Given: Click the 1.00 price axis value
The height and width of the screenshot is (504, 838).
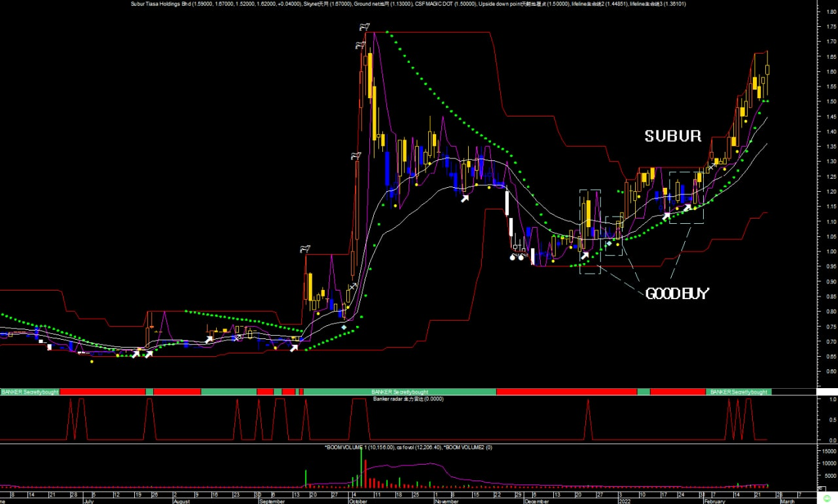Looking at the screenshot, I should click(x=831, y=252).
